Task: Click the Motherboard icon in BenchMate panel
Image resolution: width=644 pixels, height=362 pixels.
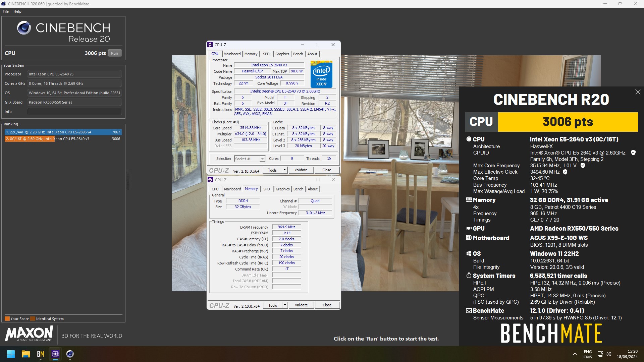Action: (469, 238)
